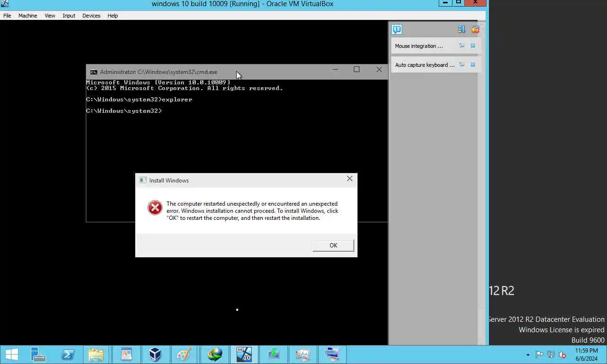Click the muted volume icon in tray
This screenshot has height=364, width=607.
coord(562,355)
